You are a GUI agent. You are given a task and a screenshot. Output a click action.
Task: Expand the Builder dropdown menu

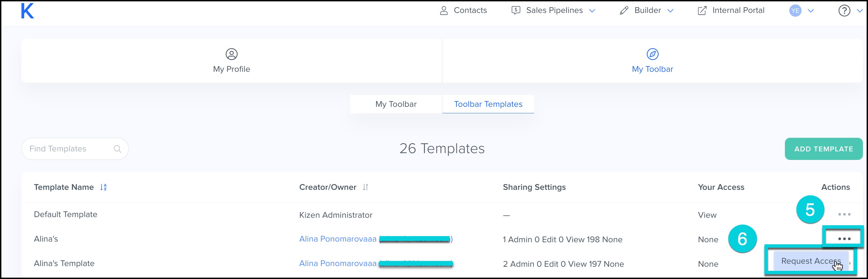point(670,11)
